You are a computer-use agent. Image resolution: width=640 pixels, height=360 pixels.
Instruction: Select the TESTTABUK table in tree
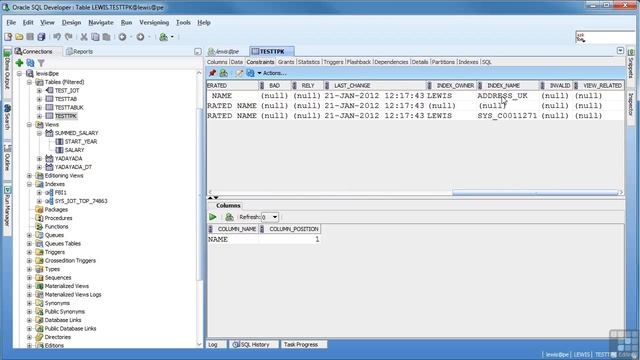coord(69,107)
